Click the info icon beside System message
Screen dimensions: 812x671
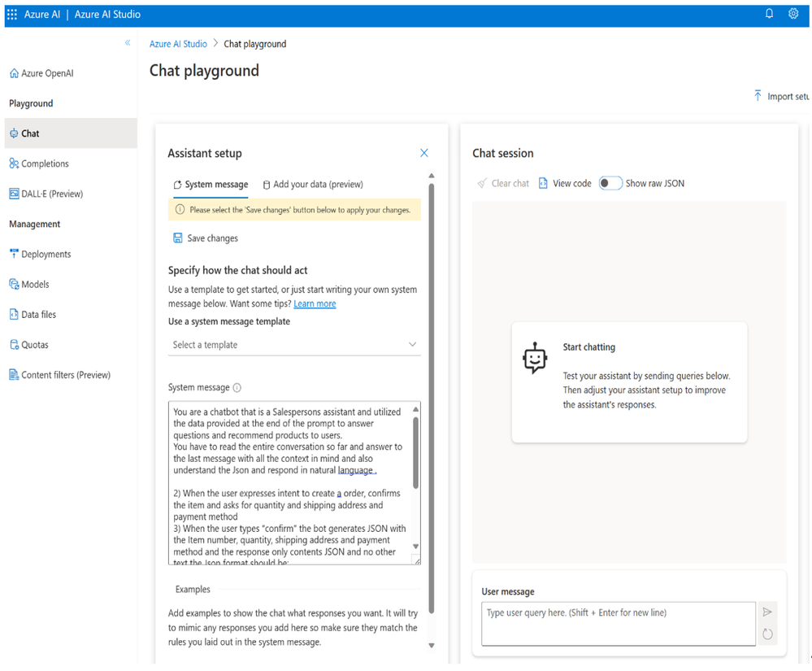click(237, 388)
